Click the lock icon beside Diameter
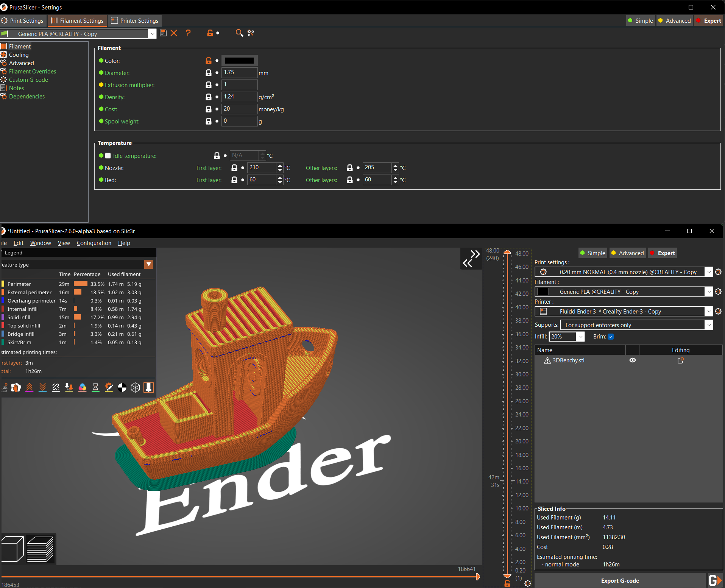Viewport: 725px width, 588px height. tap(208, 73)
